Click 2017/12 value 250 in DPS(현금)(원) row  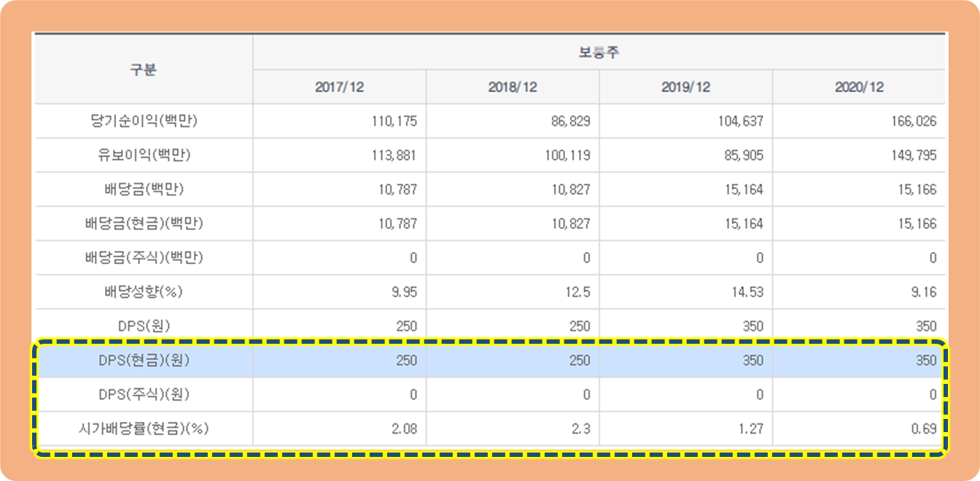click(407, 361)
